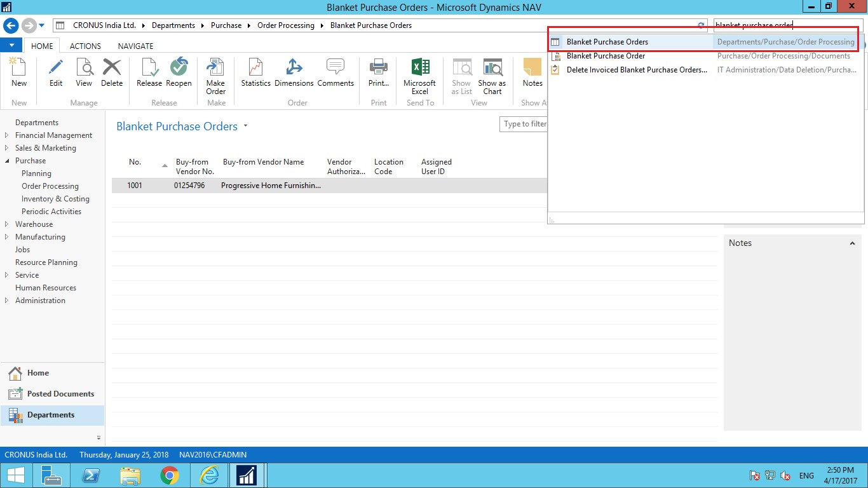Expand the Service tree node

click(6, 275)
